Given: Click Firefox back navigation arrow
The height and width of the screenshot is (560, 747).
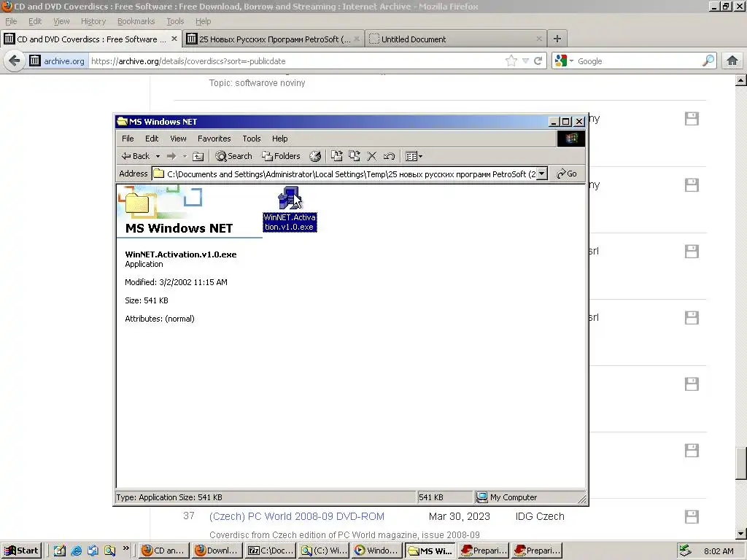Looking at the screenshot, I should click(x=15, y=61).
